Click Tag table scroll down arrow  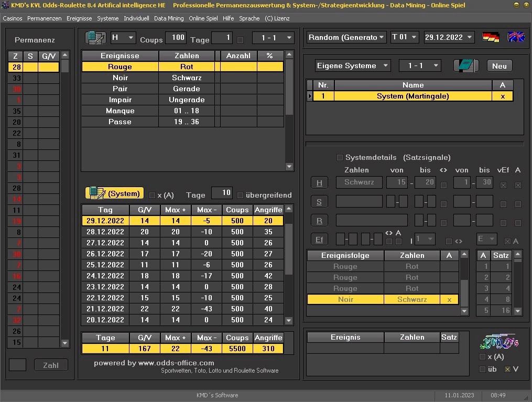(x=289, y=320)
